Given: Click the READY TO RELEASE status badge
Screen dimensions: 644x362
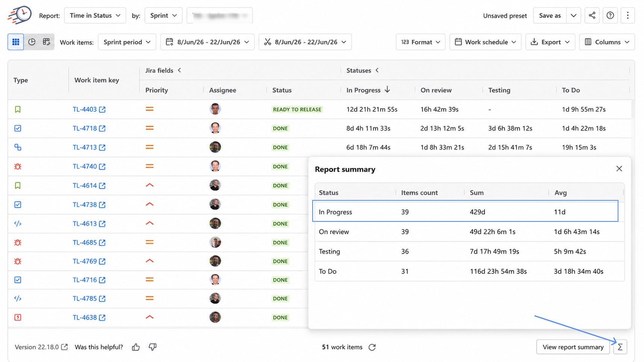Looking at the screenshot, I should tap(297, 109).
